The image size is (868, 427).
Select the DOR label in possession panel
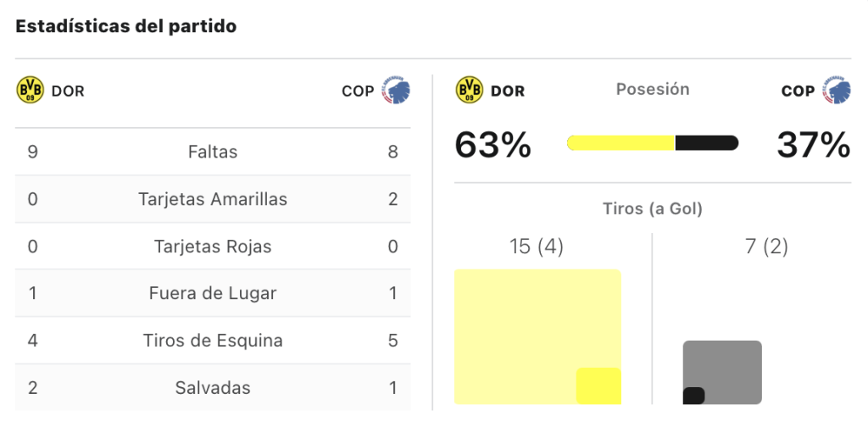pyautogui.click(x=508, y=91)
